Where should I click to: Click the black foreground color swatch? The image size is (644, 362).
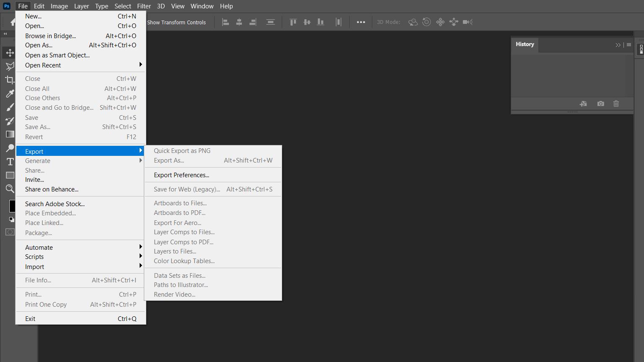pyautogui.click(x=12, y=206)
